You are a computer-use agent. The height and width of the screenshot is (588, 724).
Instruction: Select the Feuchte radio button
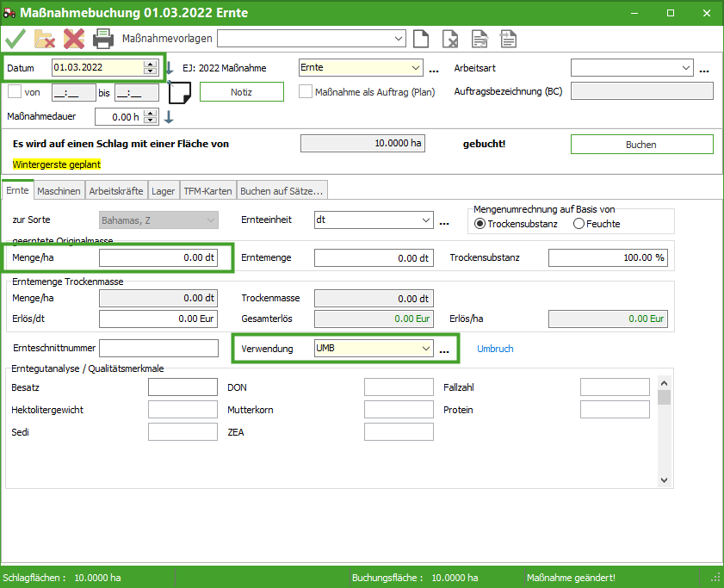point(579,224)
